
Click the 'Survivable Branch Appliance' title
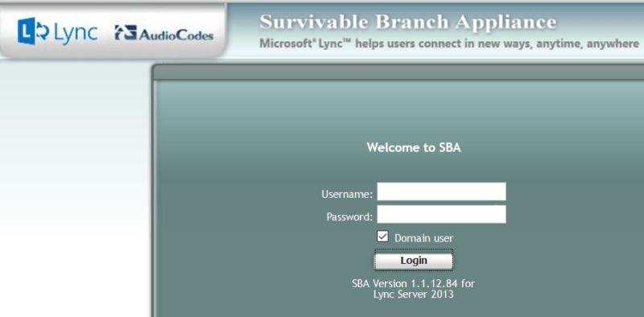click(x=408, y=22)
